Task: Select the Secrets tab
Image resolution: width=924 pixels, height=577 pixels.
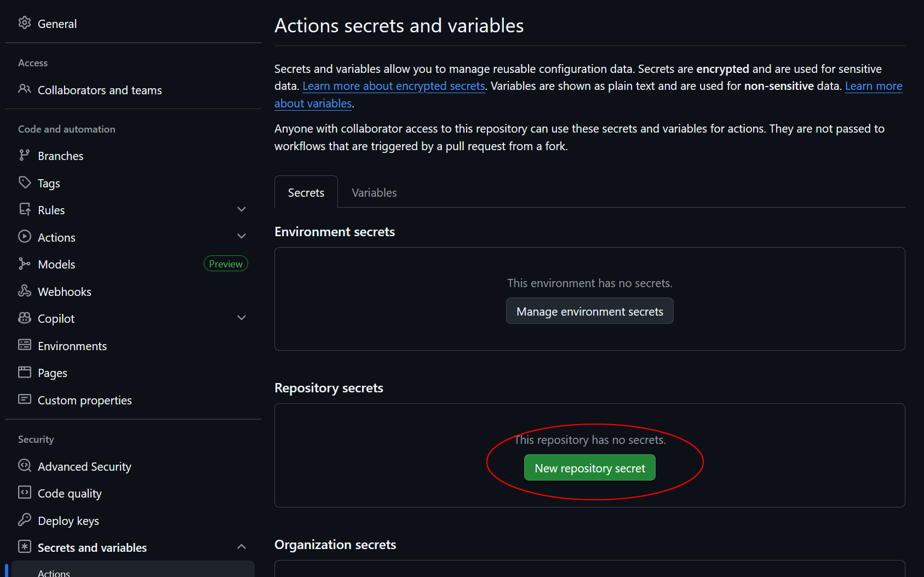Action: pos(306,192)
